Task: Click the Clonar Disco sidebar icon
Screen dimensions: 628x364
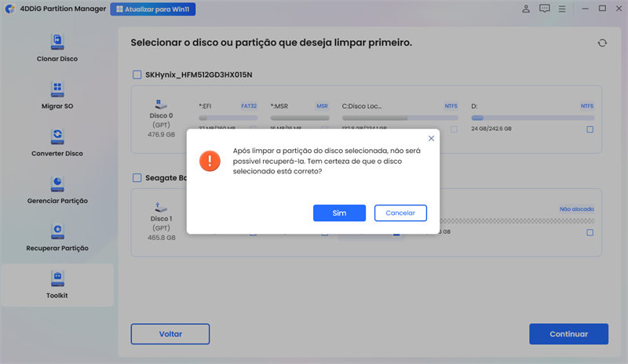Action: tap(57, 41)
